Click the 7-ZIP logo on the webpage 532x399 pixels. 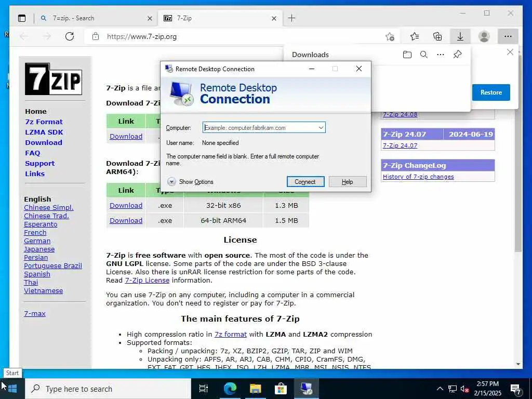coord(54,79)
